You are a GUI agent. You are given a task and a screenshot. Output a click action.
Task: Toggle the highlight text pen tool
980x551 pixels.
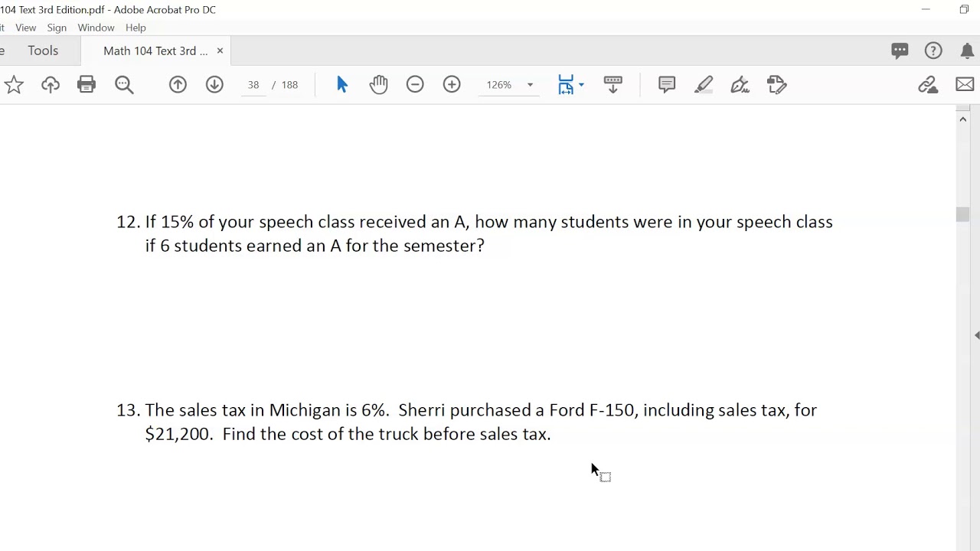(704, 85)
